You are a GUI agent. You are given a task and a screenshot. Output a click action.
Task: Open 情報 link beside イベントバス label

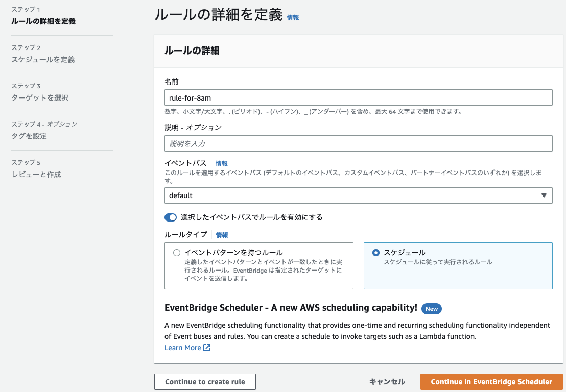[222, 163]
